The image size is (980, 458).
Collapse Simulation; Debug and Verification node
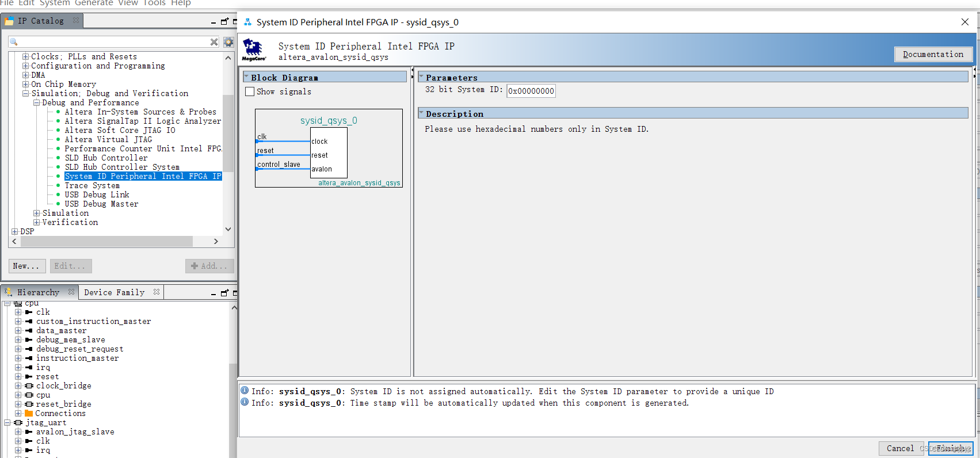[25, 93]
